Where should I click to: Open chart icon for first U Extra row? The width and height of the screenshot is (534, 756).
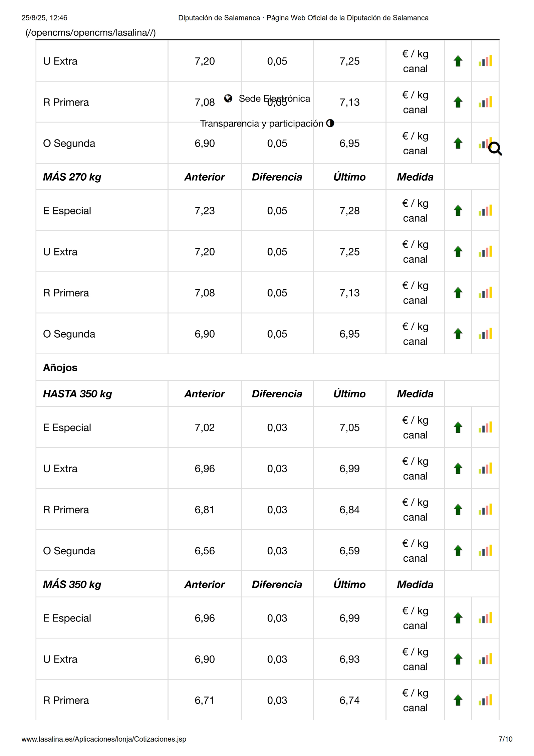(x=485, y=61)
